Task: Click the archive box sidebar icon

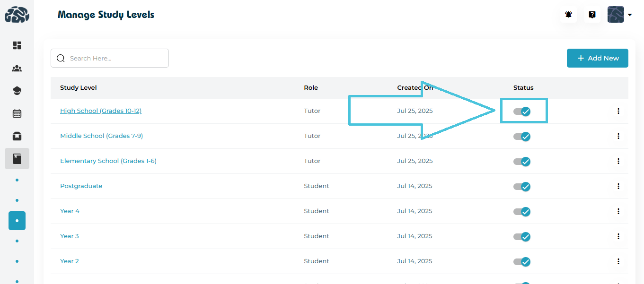Action: [17, 136]
